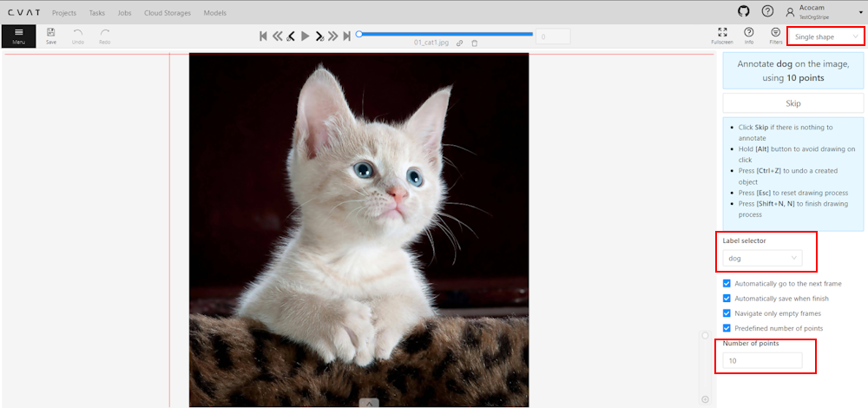Go to the Projects tab
This screenshot has width=868, height=408.
(64, 13)
